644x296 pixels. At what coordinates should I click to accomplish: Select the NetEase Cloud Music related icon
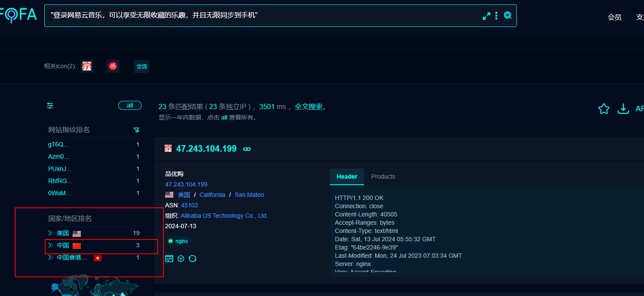point(113,66)
